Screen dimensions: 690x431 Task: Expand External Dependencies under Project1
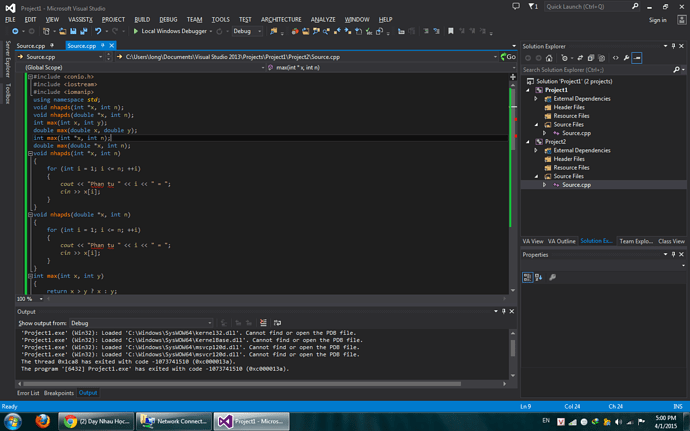pyautogui.click(x=536, y=99)
